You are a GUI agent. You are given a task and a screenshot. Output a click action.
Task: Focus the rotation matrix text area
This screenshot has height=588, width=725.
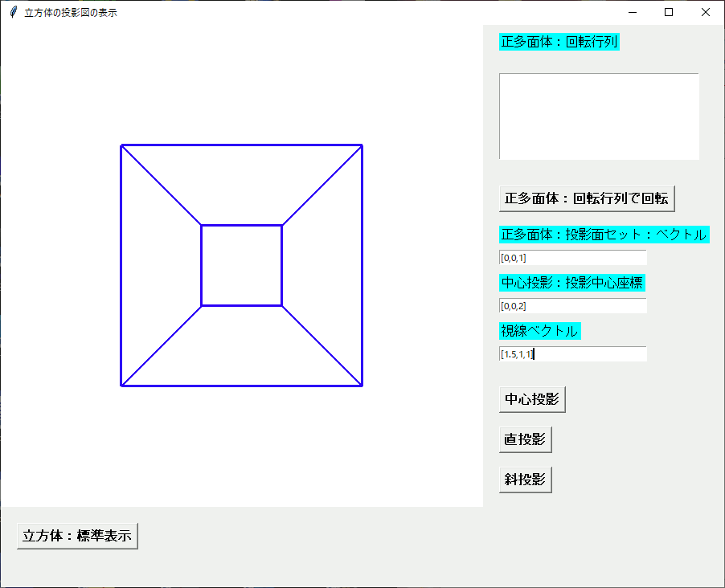tap(599, 116)
